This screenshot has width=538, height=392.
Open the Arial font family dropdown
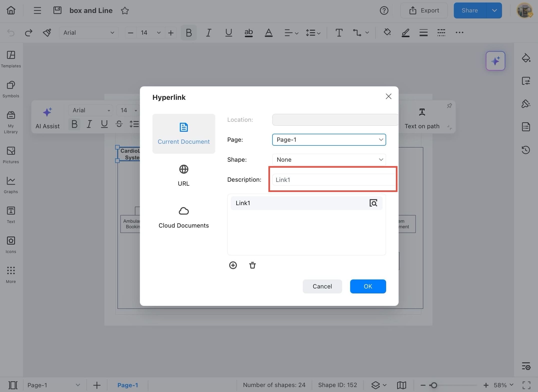(88, 33)
